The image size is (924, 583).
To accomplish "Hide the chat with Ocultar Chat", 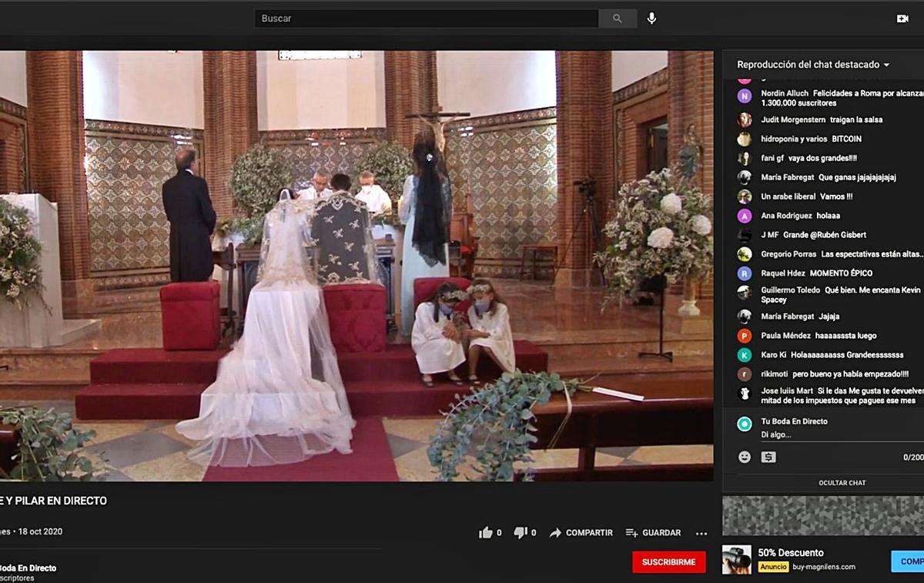I will (842, 483).
